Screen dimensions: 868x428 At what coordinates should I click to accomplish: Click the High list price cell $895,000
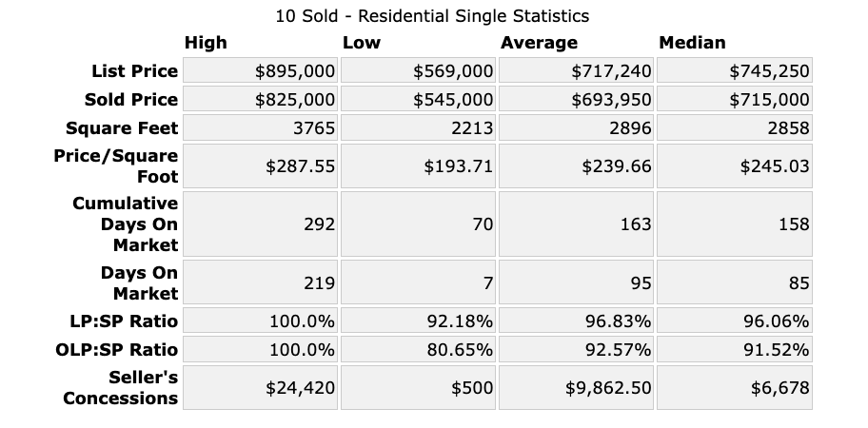[295, 71]
